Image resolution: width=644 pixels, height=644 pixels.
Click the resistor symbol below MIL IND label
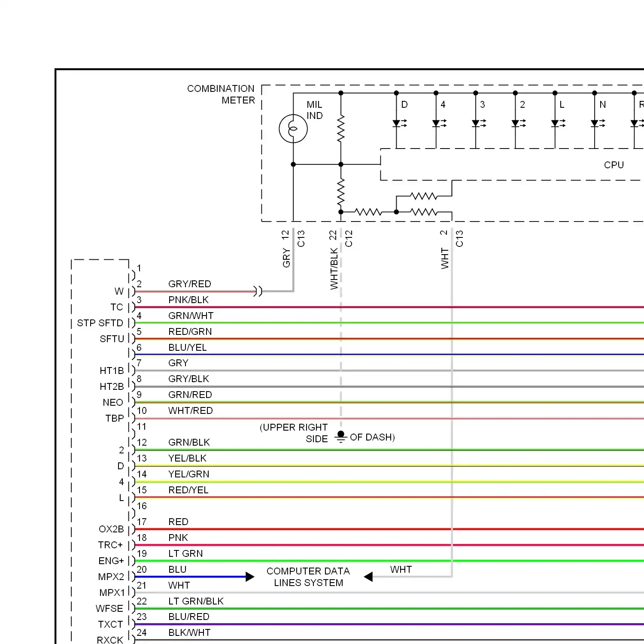click(x=341, y=128)
